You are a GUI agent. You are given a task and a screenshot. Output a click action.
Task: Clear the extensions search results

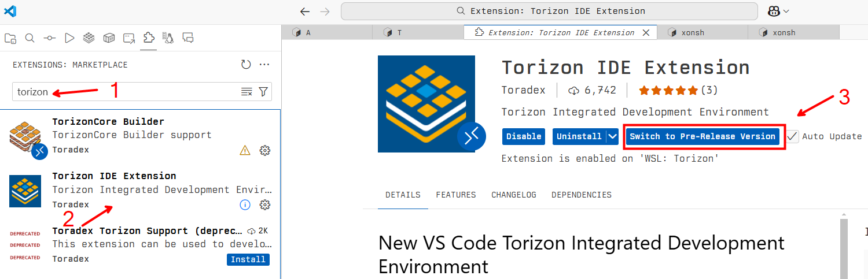(247, 92)
